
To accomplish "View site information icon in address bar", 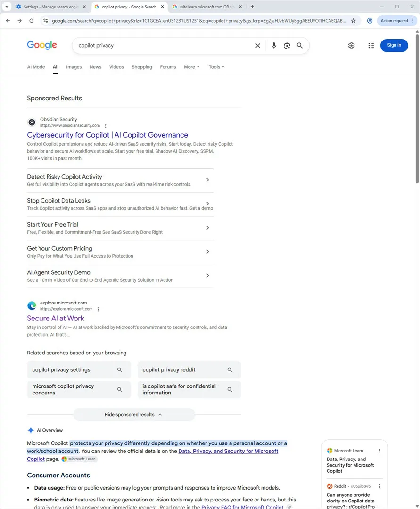I will point(45,21).
